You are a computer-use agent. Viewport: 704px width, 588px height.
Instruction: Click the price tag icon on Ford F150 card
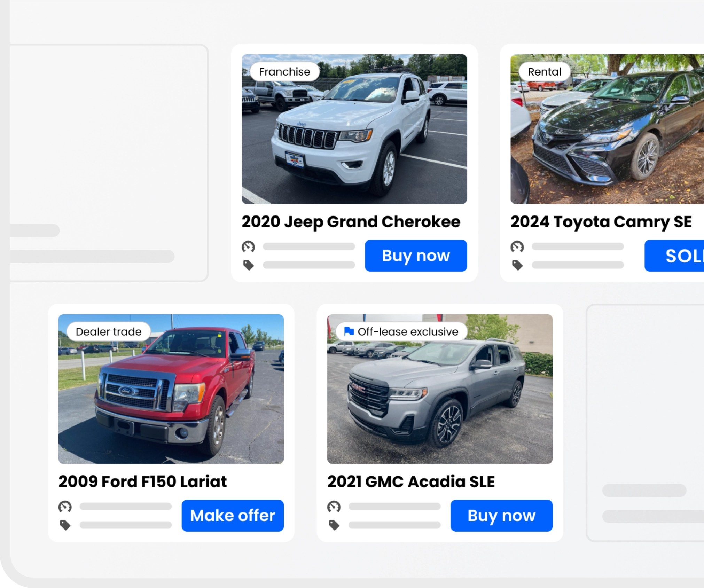65,525
